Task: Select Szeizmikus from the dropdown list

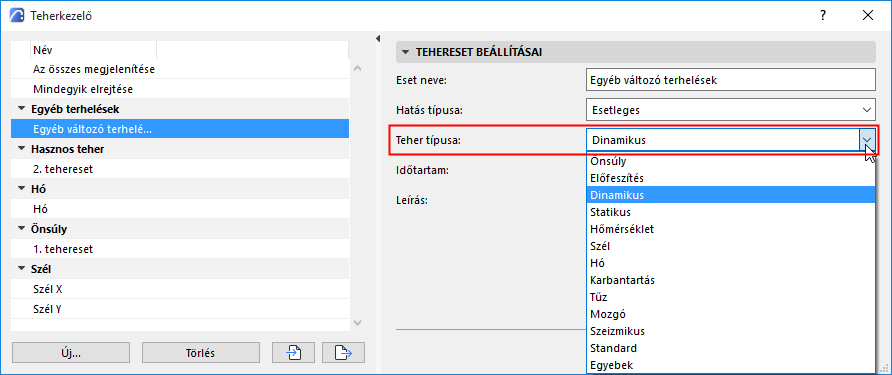Action: point(730,331)
